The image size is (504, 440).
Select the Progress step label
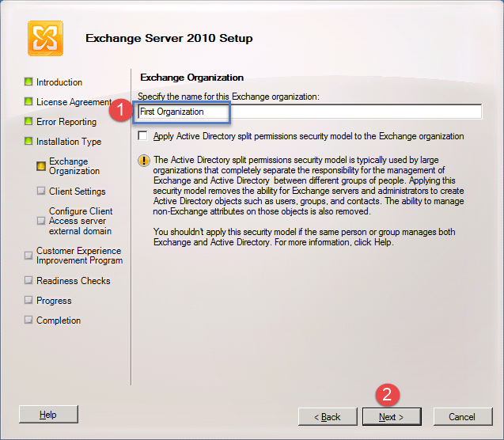pos(54,301)
